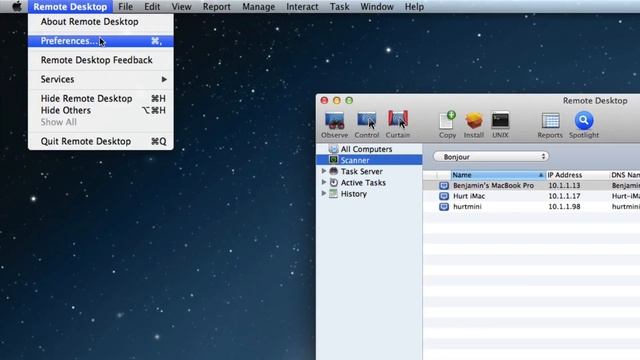Open the Help menu
This screenshot has height=360, width=640.
(414, 7)
